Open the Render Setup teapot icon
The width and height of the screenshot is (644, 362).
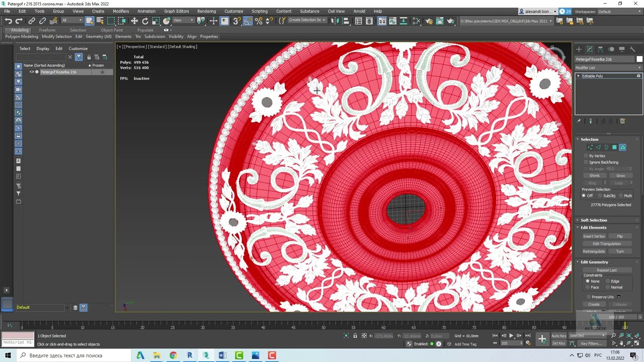pyautogui.click(x=429, y=21)
